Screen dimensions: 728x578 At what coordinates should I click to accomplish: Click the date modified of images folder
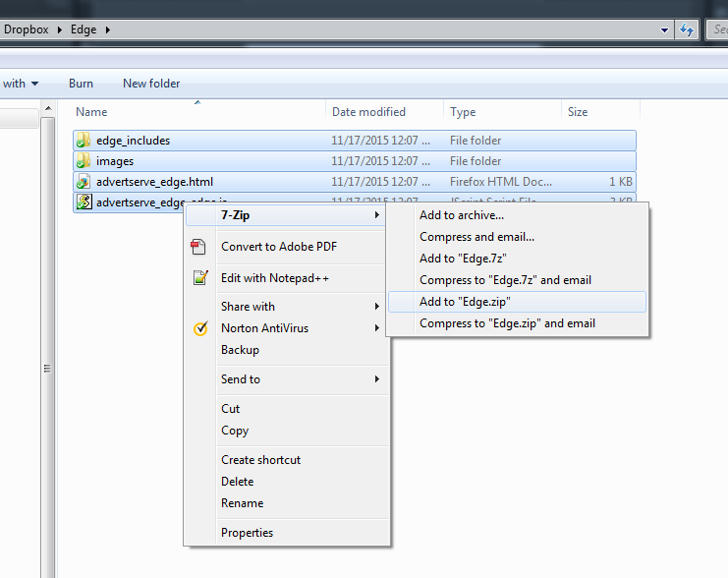(380, 161)
